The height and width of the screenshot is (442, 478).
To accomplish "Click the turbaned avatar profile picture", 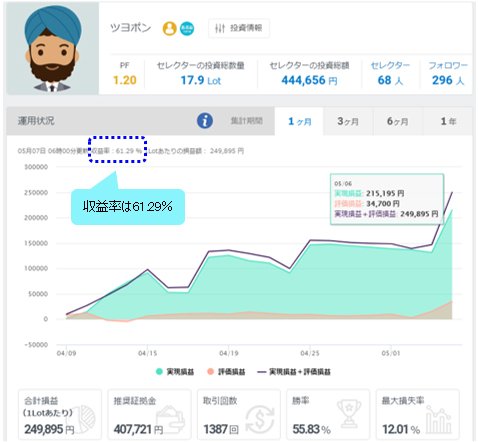I will pos(52,49).
